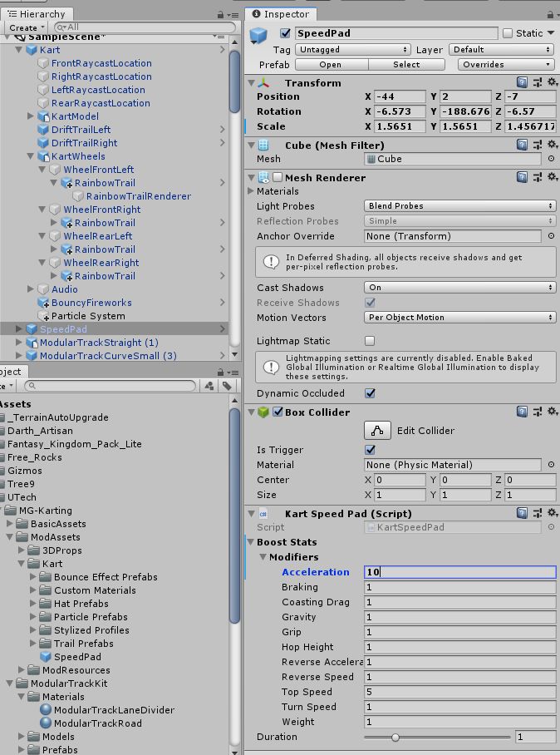
Task: Click the Top Speed input field
Action: [459, 692]
